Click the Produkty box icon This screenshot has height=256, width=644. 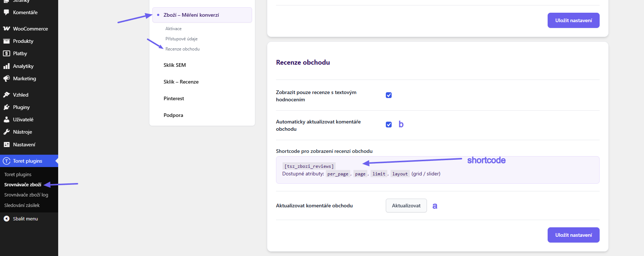click(x=7, y=41)
